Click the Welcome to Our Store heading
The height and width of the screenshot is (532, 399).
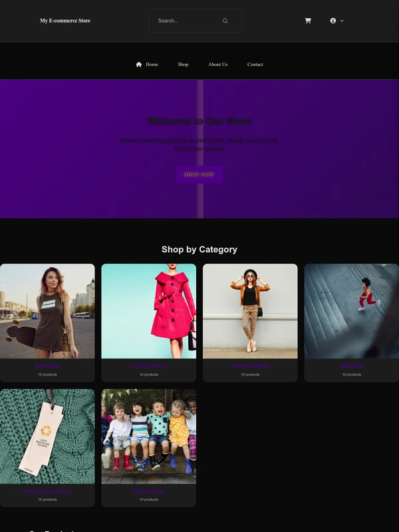coord(199,121)
